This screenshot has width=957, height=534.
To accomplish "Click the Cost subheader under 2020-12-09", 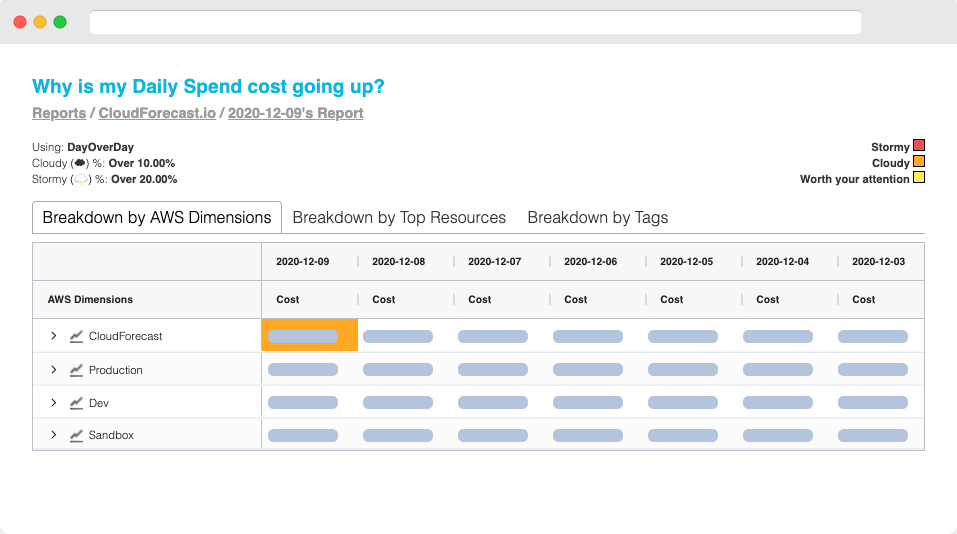I will pos(287,300).
